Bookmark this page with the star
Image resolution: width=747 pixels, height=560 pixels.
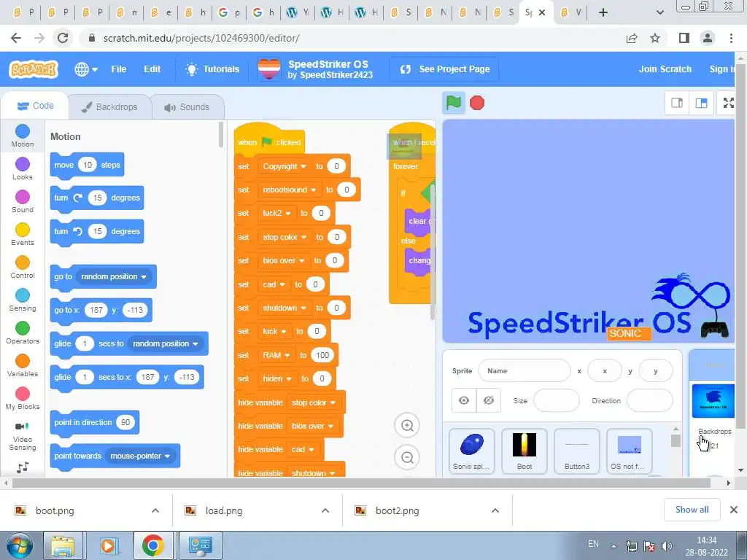coord(655,38)
